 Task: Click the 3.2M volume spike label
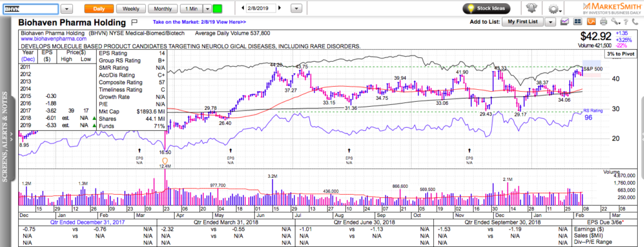pyautogui.click(x=272, y=176)
